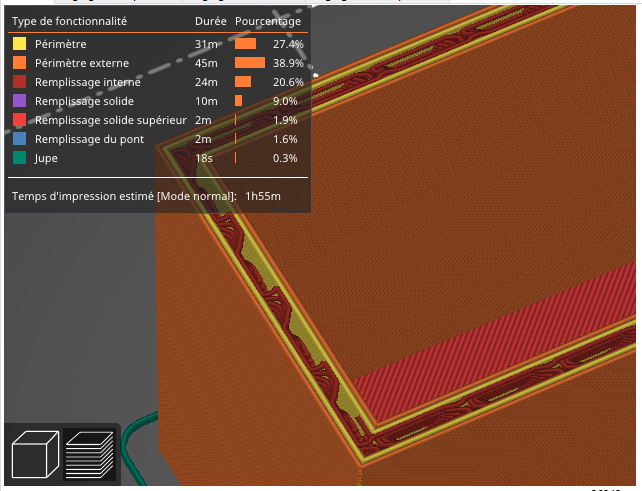The width and height of the screenshot is (642, 491).
Task: Switch to sliced layers preview view
Action: pyautogui.click(x=90, y=454)
